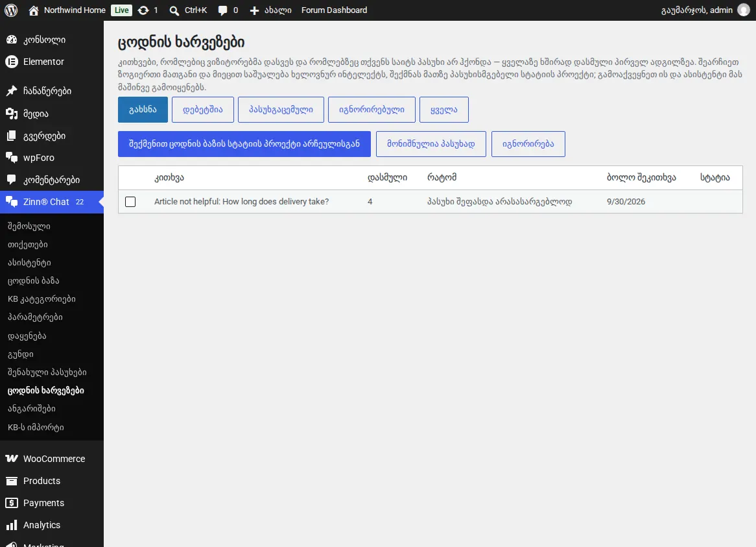Open the updates icon showing 1

coord(143,10)
